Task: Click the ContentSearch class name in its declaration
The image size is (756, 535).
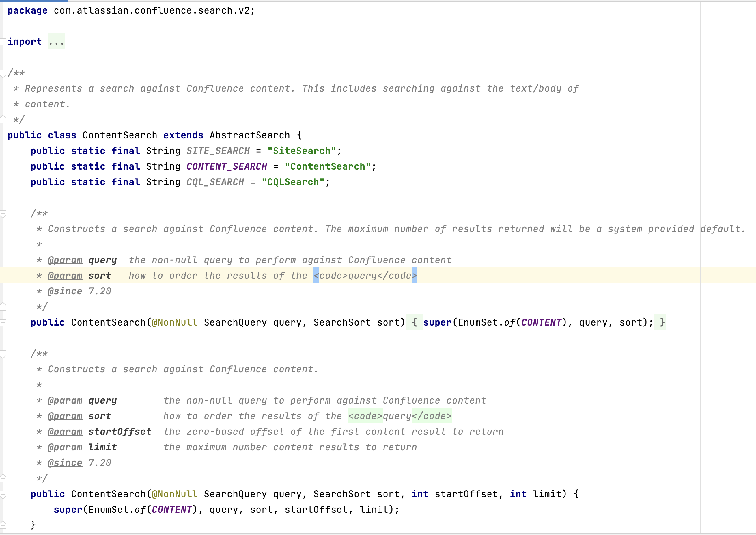Action: click(x=120, y=135)
